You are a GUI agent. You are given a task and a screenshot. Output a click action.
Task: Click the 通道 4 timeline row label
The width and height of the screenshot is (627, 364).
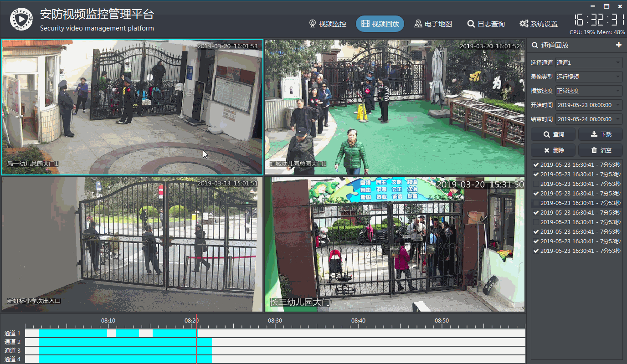13,359
